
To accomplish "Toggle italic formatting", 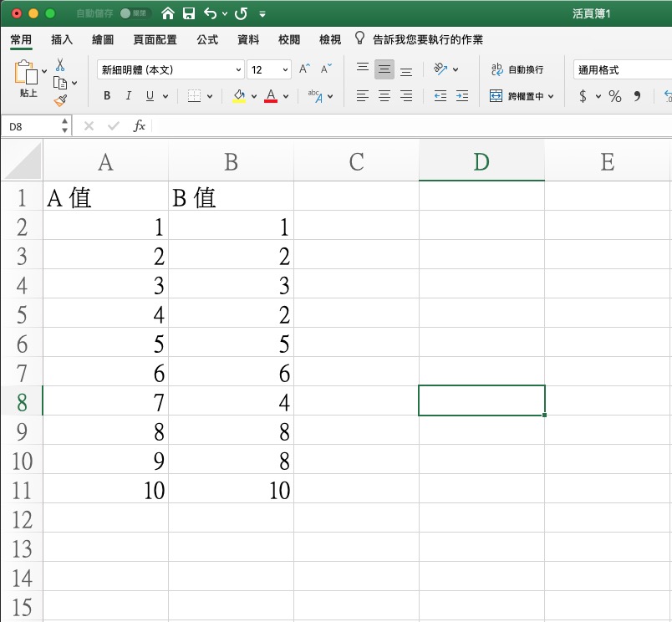I will pyautogui.click(x=129, y=96).
